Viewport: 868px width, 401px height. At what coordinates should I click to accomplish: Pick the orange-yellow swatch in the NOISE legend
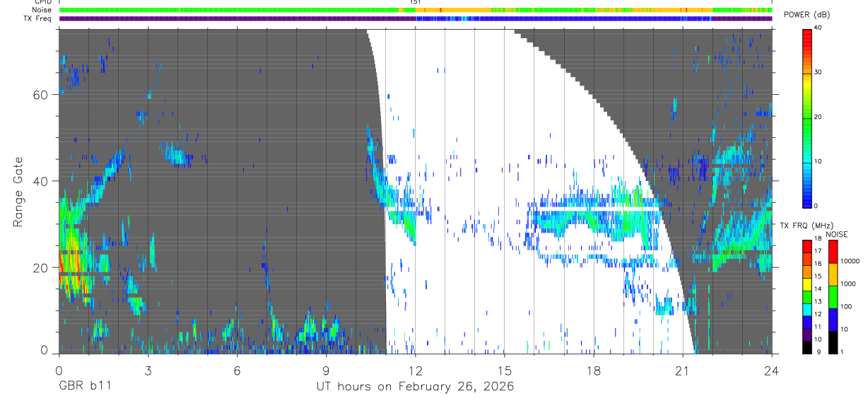(833, 274)
